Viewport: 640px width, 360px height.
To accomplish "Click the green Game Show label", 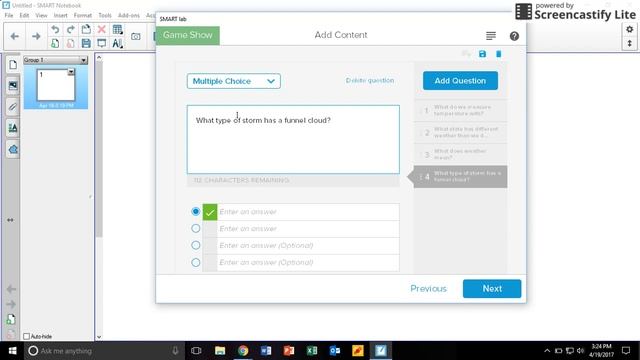I will 188,35.
